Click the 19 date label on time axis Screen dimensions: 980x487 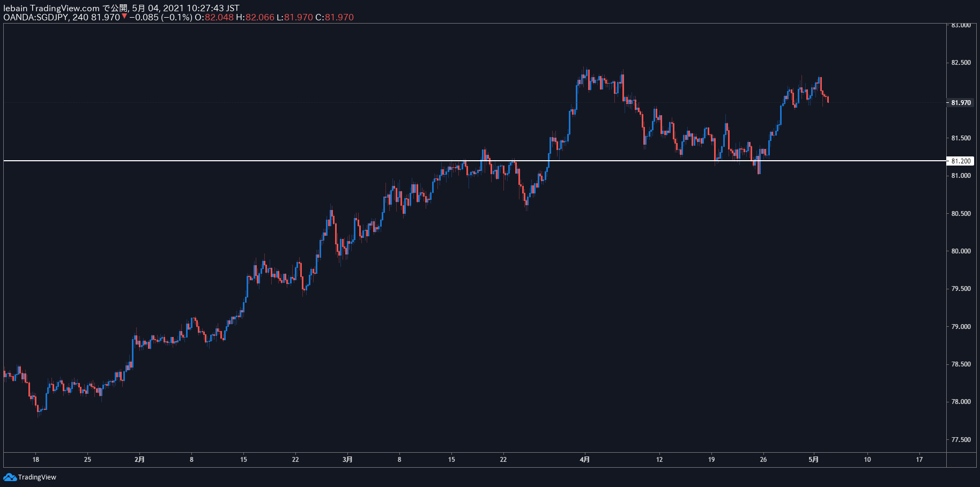[711, 459]
